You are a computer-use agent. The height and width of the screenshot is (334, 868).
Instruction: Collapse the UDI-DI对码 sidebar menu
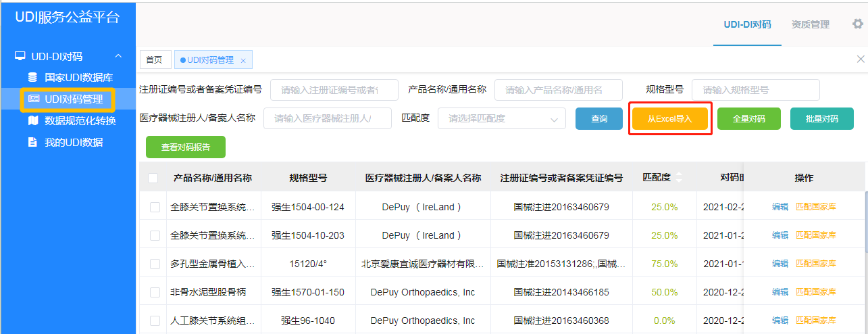click(x=118, y=56)
